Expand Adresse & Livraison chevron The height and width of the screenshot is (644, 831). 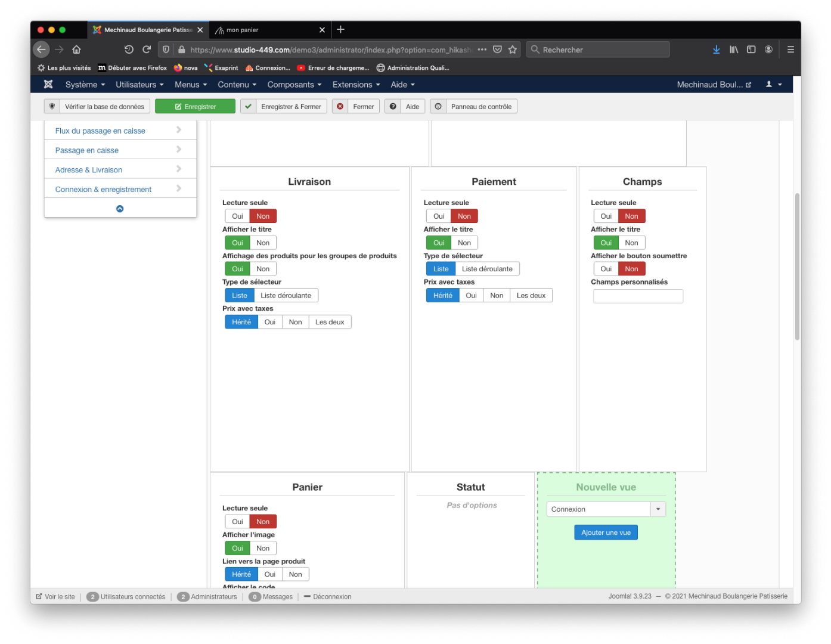[x=179, y=169]
